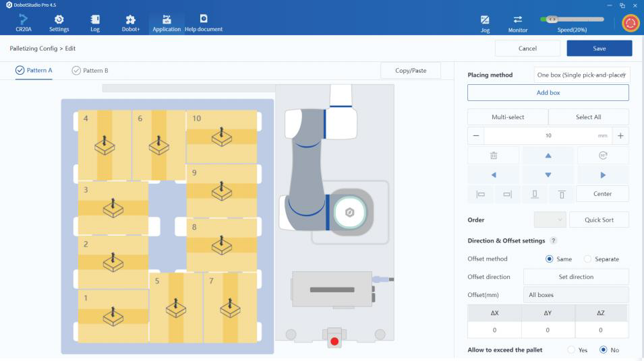This screenshot has width=644, height=361.
Task: Open the Dobot+ plugins page
Action: coord(131,24)
